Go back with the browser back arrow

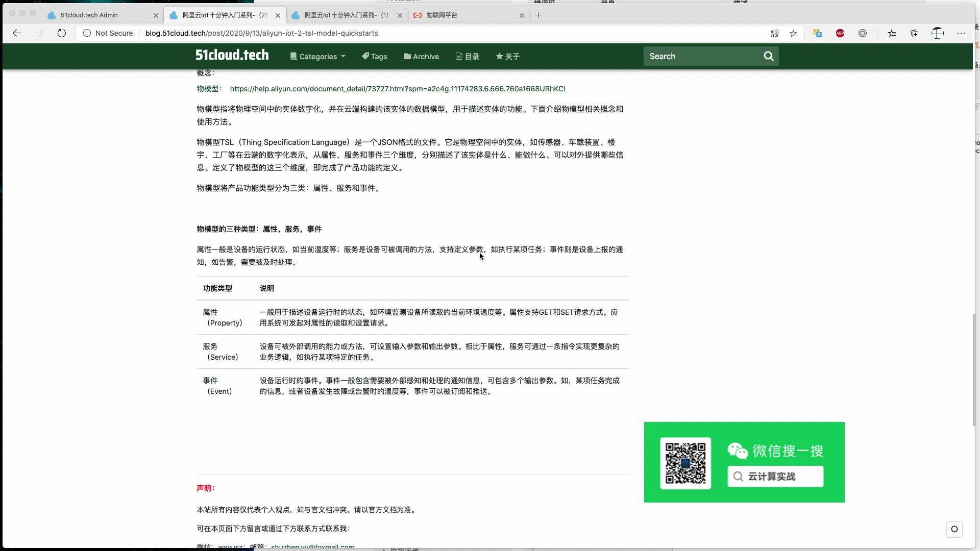coord(17,33)
